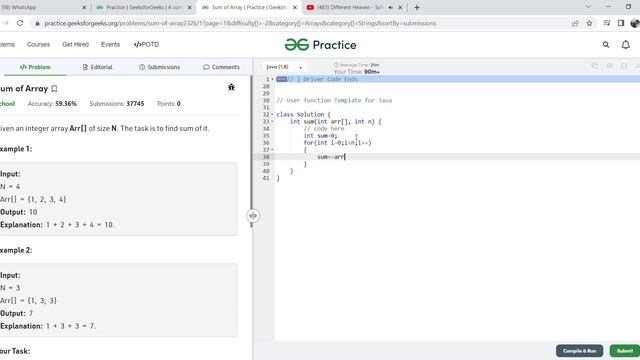This screenshot has height=360, width=640.
Task: Reload the page
Action: tap(20, 23)
